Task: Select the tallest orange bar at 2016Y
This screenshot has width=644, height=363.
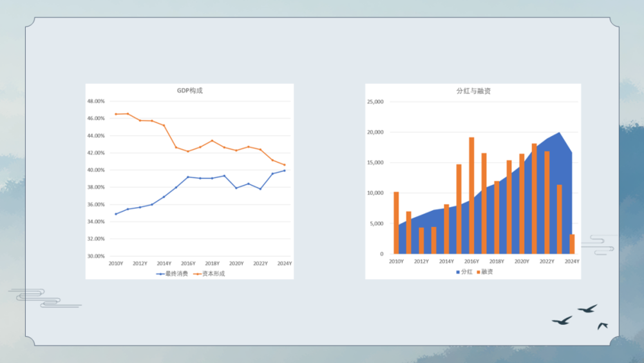Action: 471,195
